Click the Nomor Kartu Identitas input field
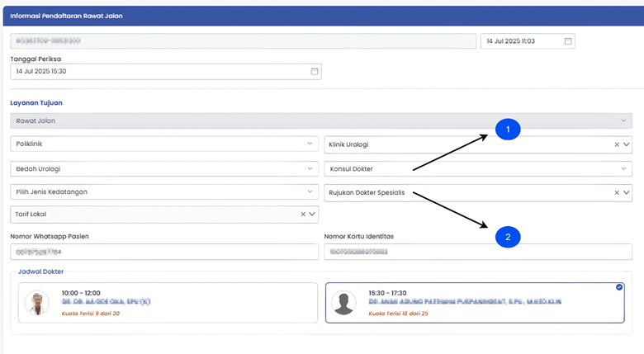This screenshot has height=354, width=644. (x=477, y=252)
